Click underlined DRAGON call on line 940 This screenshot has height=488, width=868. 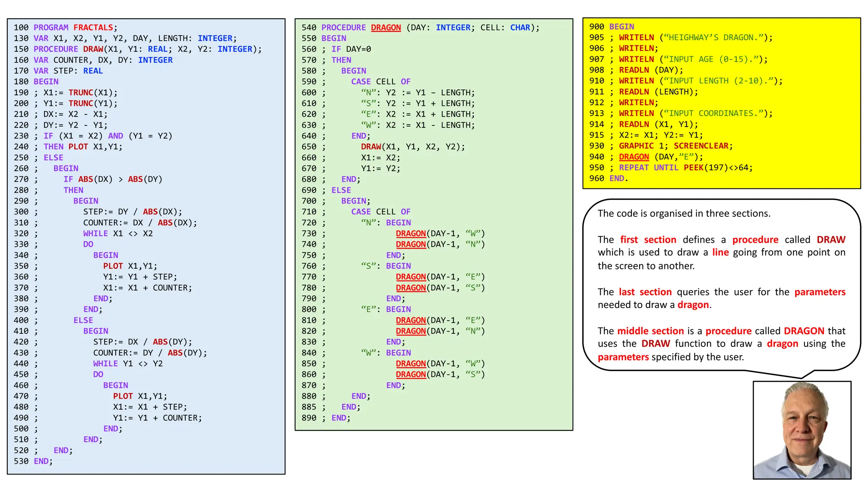coord(634,157)
